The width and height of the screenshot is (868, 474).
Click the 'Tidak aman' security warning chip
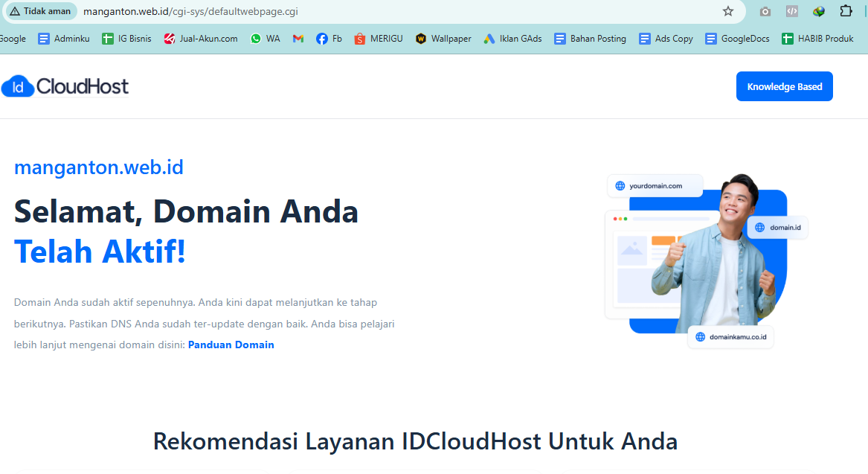[41, 11]
